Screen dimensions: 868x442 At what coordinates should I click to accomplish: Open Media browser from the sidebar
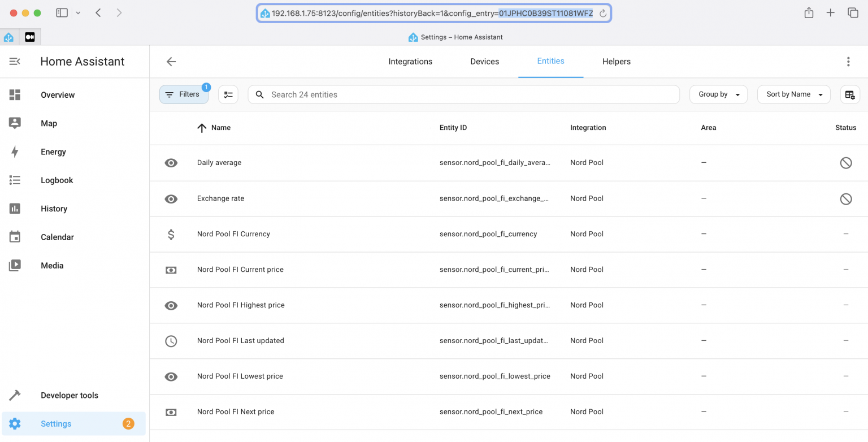pos(52,265)
